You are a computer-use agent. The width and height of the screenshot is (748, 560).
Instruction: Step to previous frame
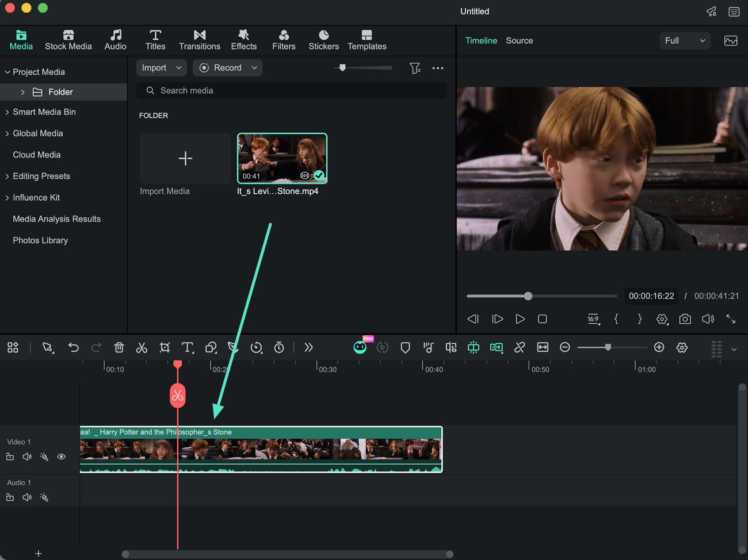click(x=473, y=319)
